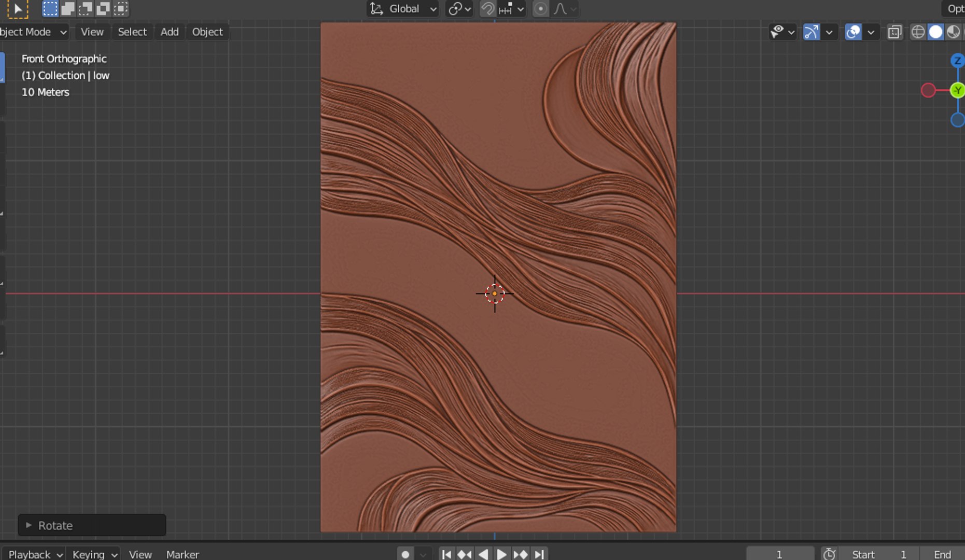Open the Select menu
This screenshot has width=965, height=560.
point(132,32)
